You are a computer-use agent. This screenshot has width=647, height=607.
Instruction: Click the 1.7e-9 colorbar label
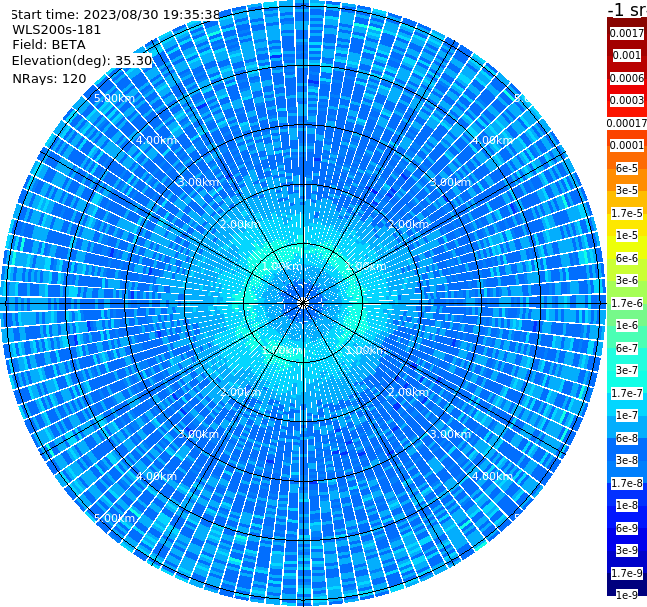(627, 573)
